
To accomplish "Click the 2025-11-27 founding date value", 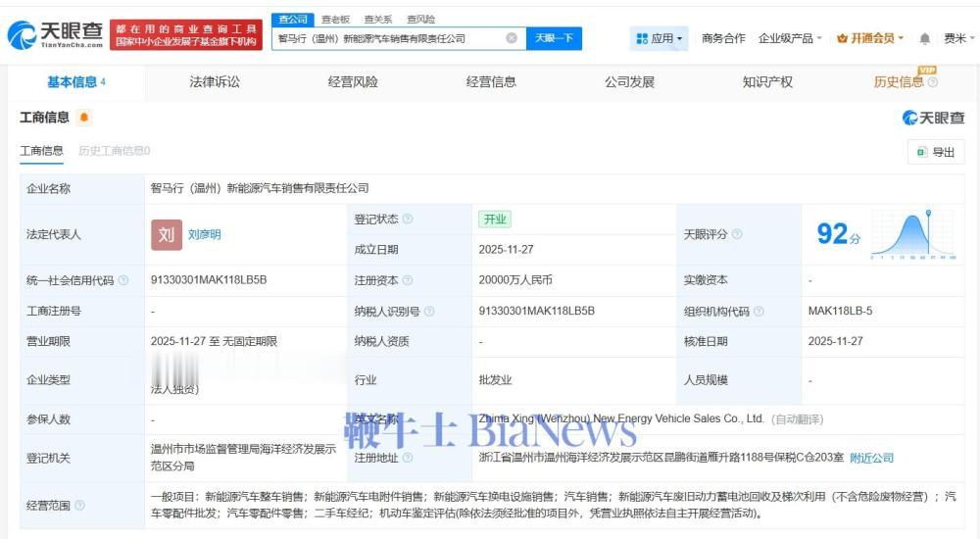I will [x=507, y=250].
